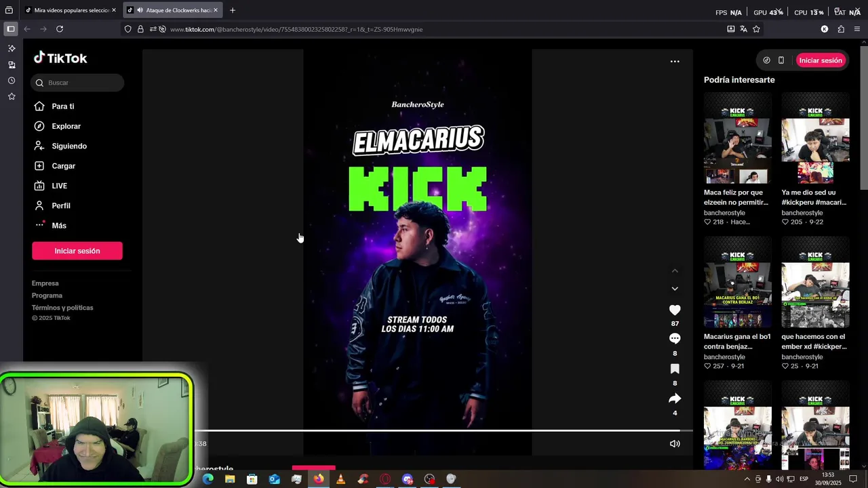
Task: Open the Cargar upload page
Action: click(64, 166)
